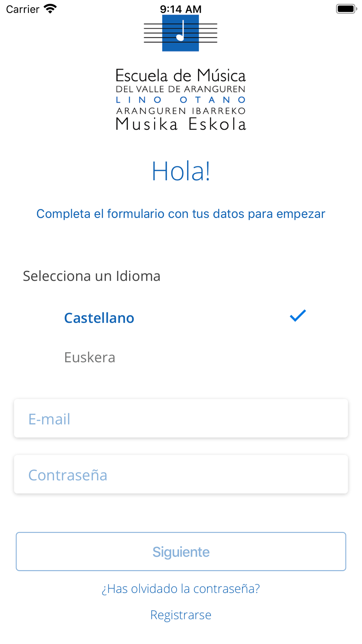Go to Registrarse to sign up

coord(181,615)
